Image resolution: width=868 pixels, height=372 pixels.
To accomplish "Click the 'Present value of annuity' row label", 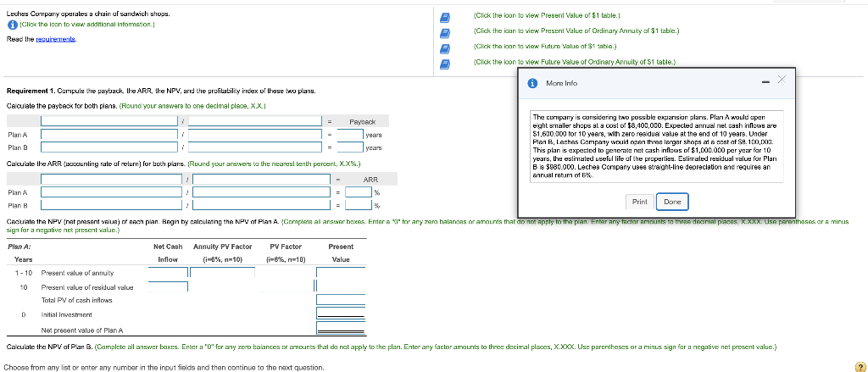I will tap(77, 273).
